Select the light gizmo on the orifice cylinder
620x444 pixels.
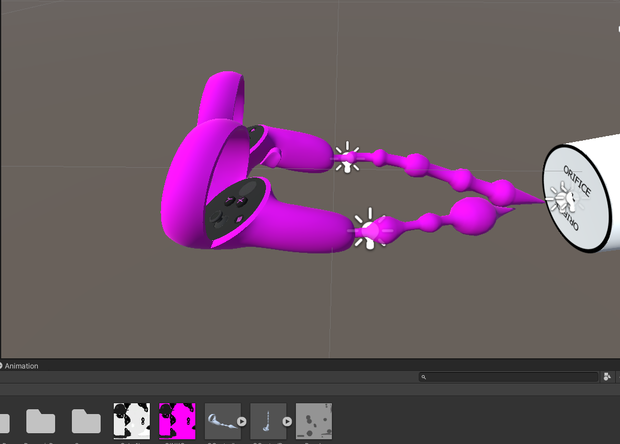(562, 198)
